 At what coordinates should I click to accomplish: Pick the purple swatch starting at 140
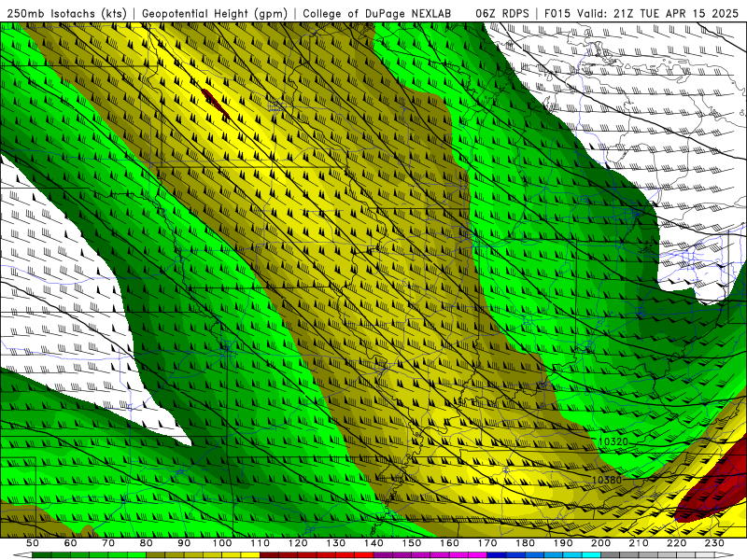(383, 554)
